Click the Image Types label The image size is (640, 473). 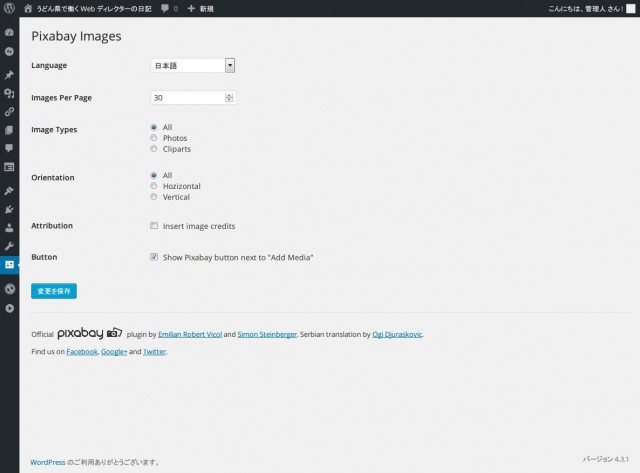(x=54, y=130)
